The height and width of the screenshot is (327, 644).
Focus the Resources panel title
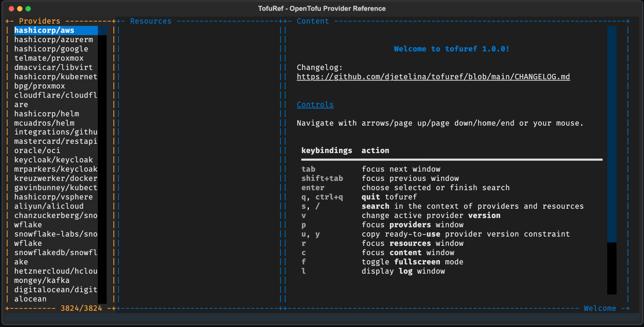(151, 21)
